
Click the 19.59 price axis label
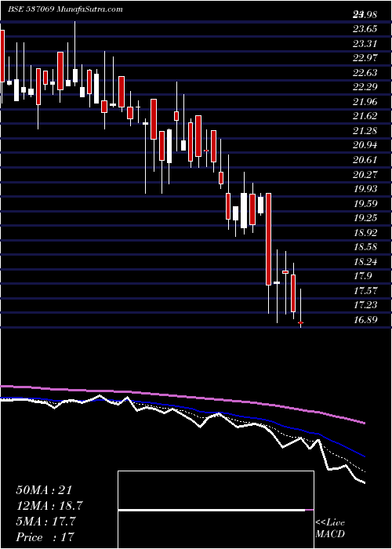365,203
